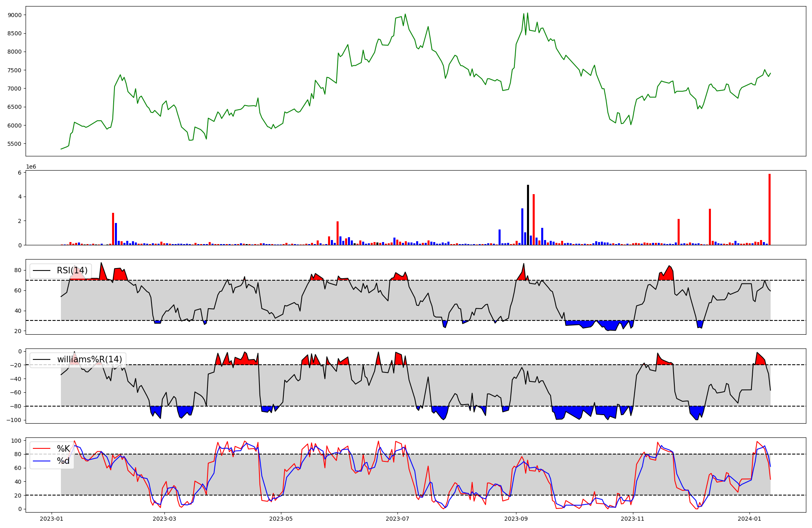Click the williams%R(14) legend label

[89, 359]
